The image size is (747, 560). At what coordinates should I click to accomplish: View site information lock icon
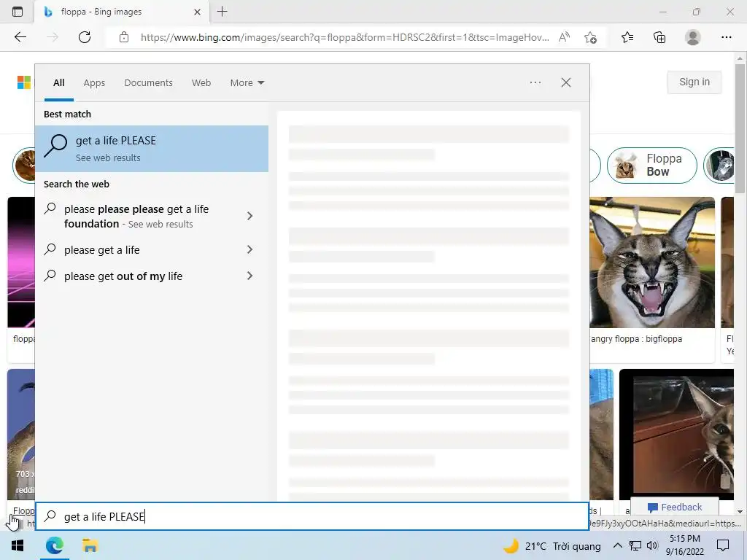point(124,37)
